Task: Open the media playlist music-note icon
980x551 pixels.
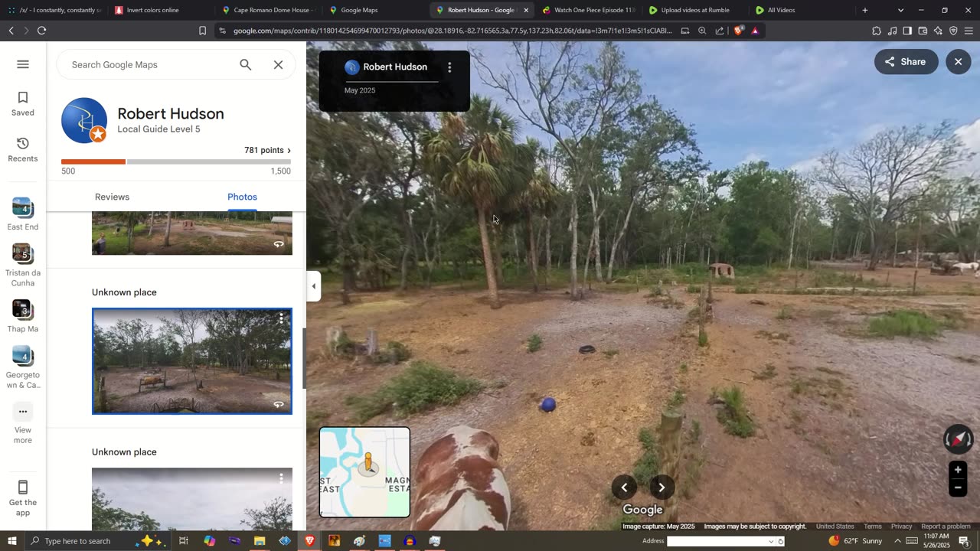Action: (892, 31)
